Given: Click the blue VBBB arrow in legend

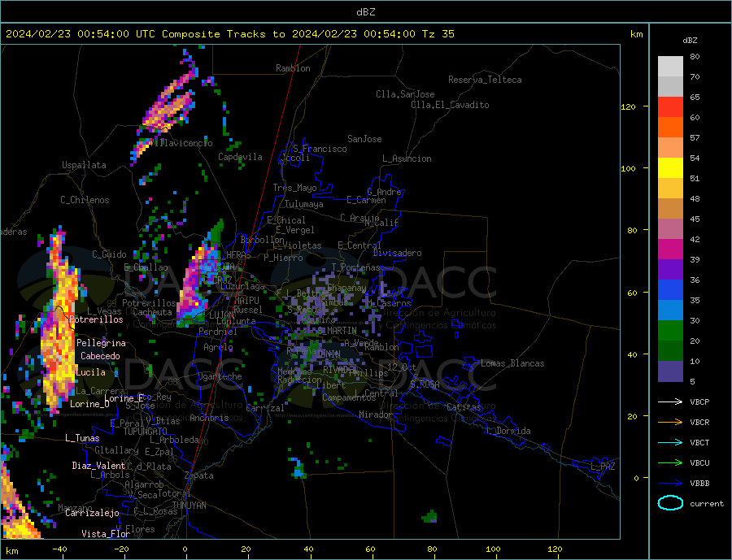Looking at the screenshot, I should 670,483.
